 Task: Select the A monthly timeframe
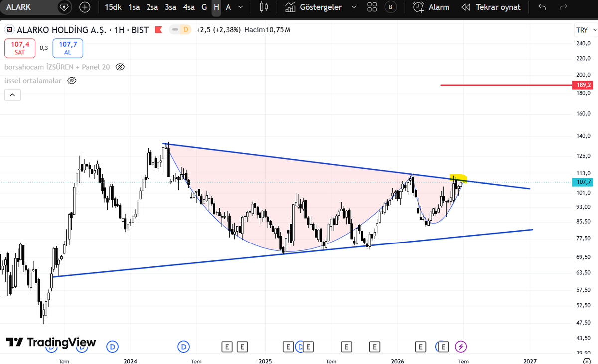tap(228, 7)
